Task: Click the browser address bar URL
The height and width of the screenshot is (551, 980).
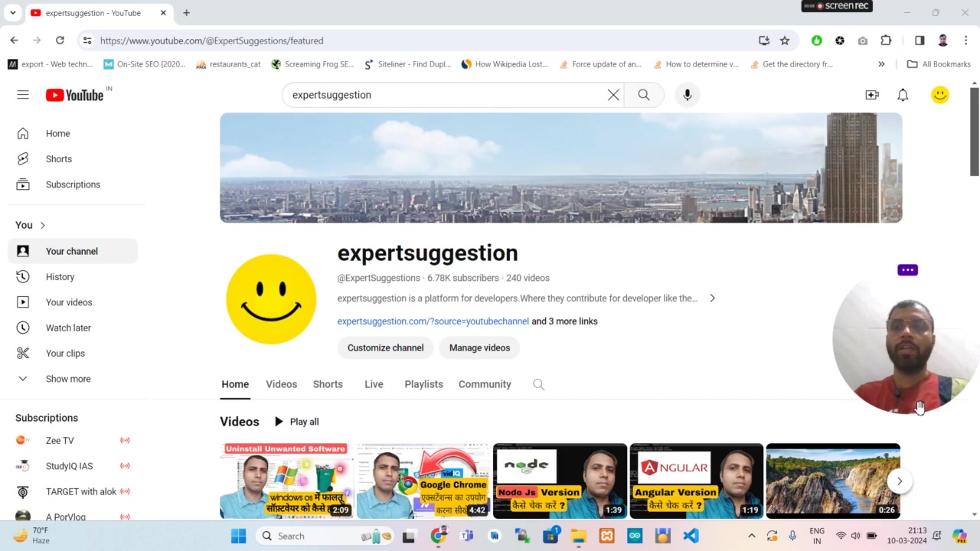Action: coord(211,41)
